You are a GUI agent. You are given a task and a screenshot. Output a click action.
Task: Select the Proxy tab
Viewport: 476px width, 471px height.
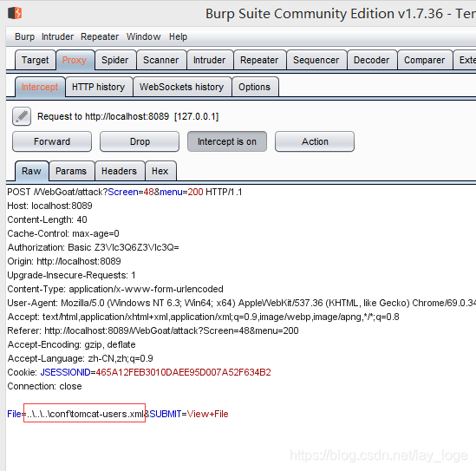pyautogui.click(x=75, y=60)
